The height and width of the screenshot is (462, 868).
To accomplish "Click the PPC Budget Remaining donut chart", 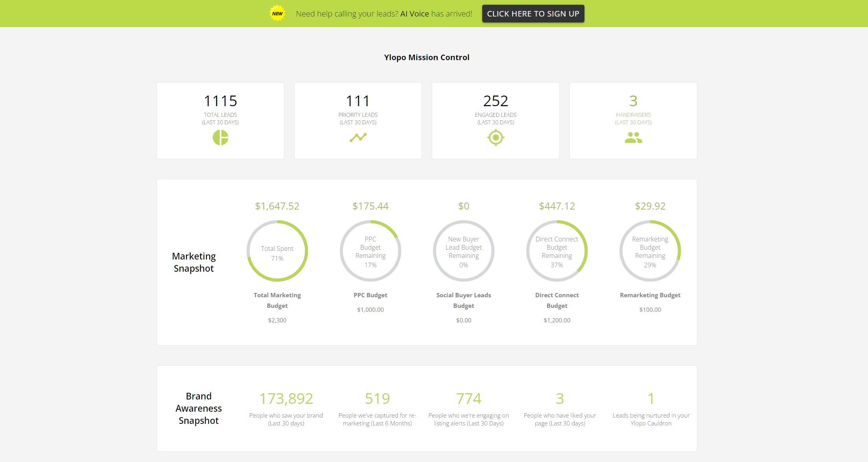I will (370, 250).
